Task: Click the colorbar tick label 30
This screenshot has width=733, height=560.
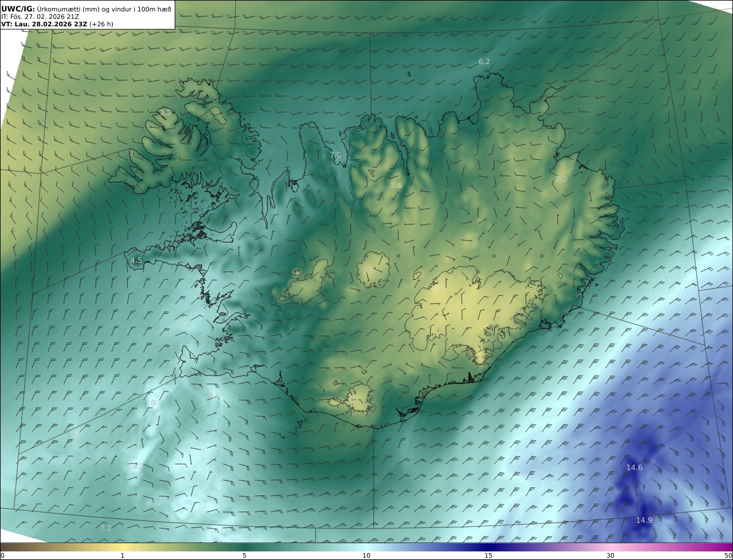Action: [x=610, y=555]
